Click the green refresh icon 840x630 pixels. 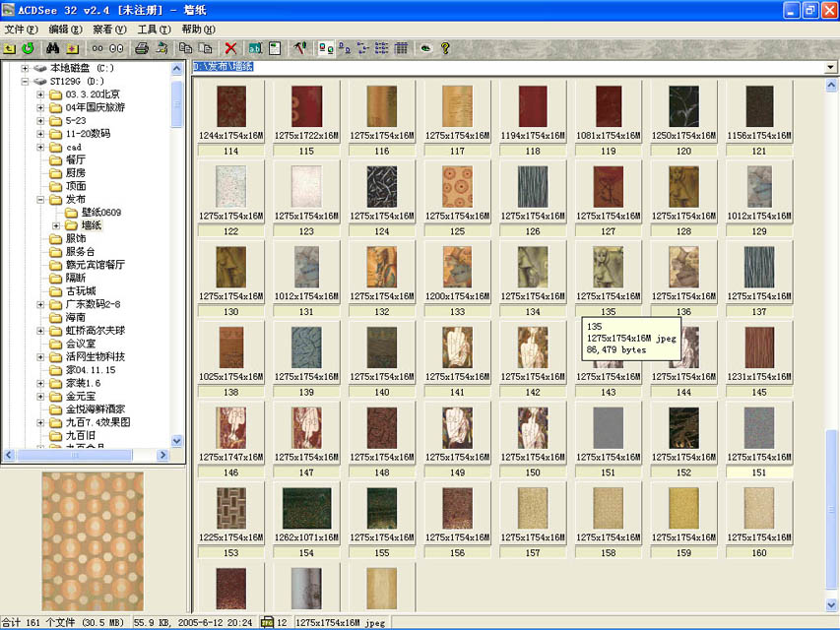(28, 47)
